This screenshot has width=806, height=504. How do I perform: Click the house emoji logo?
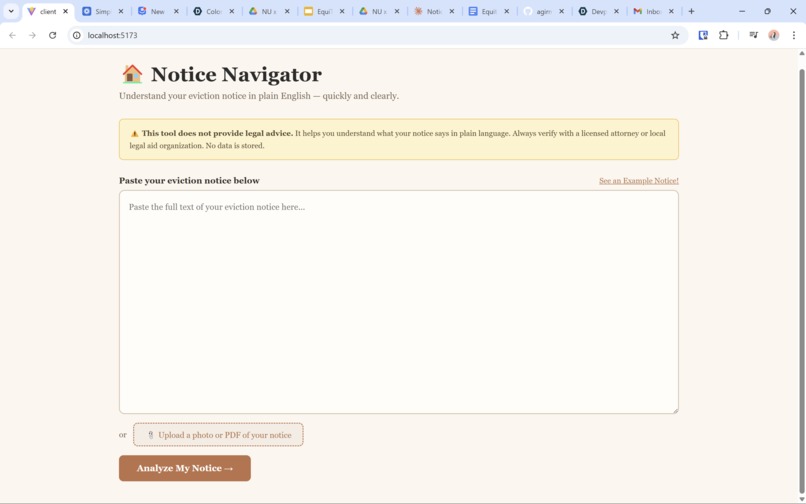click(x=132, y=74)
